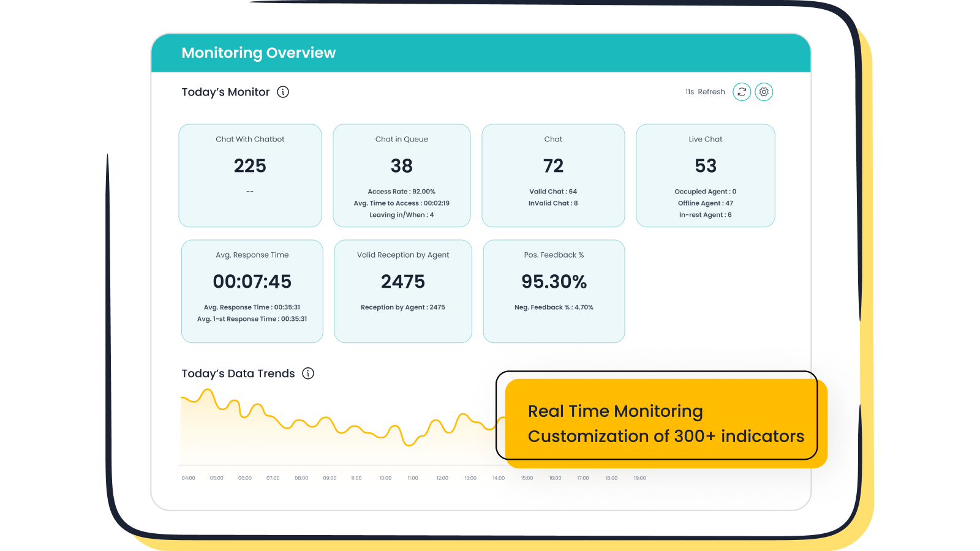
Task: Open the Live Chat metric card
Action: 706,176
